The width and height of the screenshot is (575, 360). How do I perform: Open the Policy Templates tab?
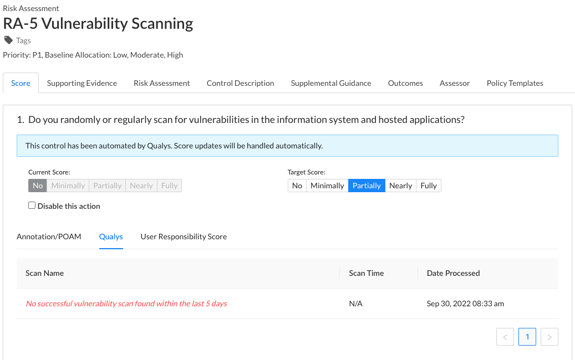[x=514, y=83]
